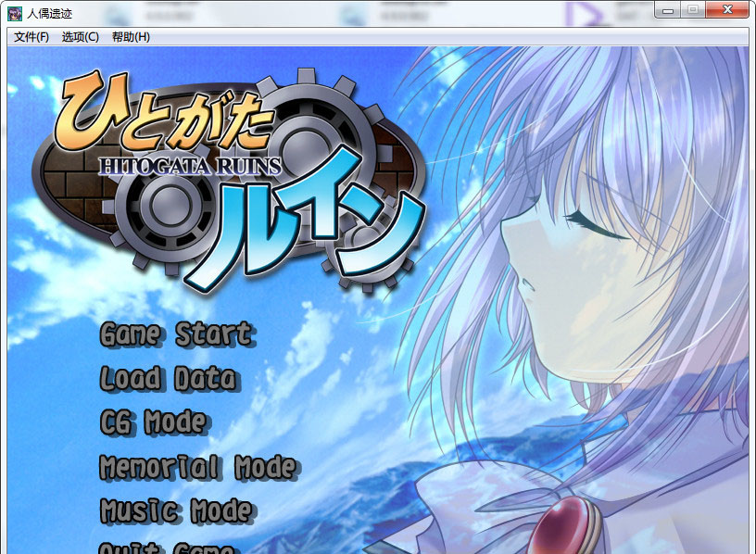The height and width of the screenshot is (554, 756).
Task: Click the character's closed eye
Action: point(596,225)
